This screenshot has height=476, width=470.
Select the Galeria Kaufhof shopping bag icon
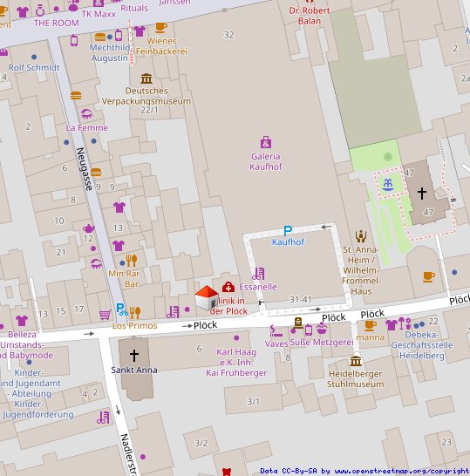pos(266,143)
